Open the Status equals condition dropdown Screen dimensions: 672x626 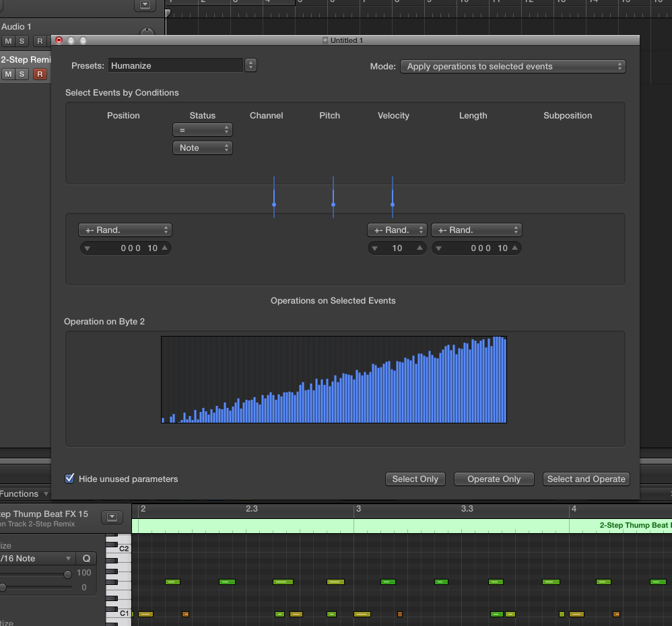coord(202,129)
